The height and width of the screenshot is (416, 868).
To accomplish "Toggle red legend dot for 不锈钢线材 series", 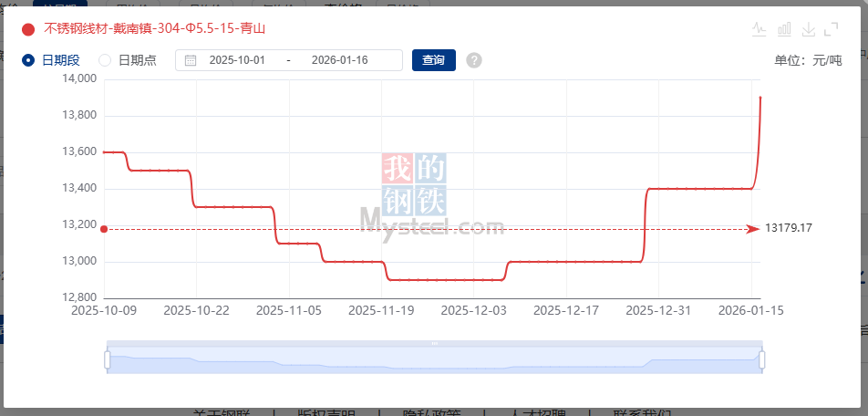I will pos(28,29).
